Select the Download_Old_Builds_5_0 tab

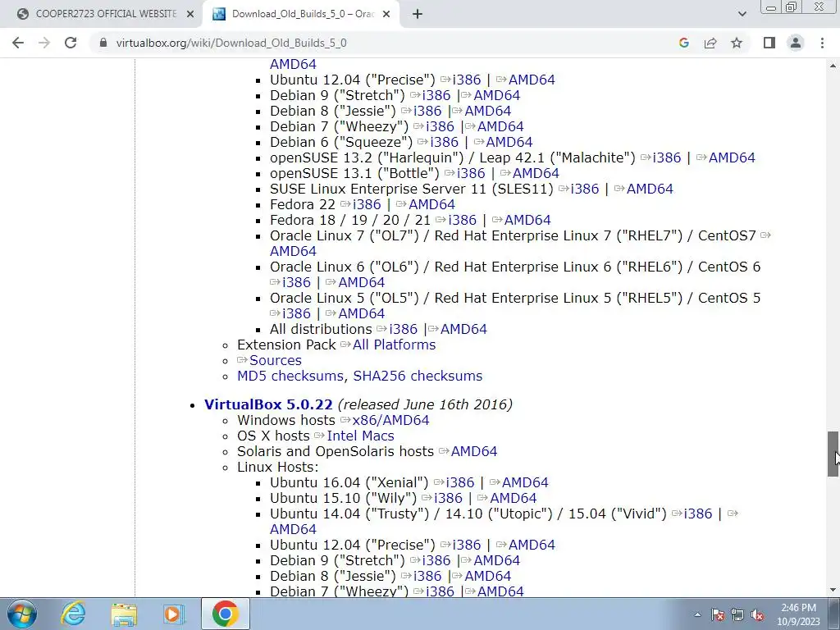(x=302, y=15)
